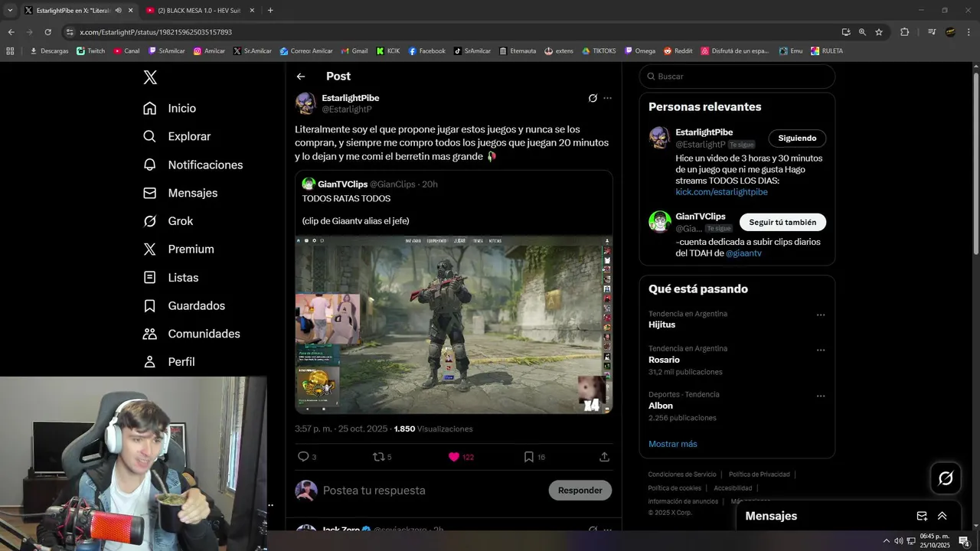Image resolution: width=980 pixels, height=551 pixels.
Task: Click the new message icon in Mensajes drawer
Action: click(922, 516)
